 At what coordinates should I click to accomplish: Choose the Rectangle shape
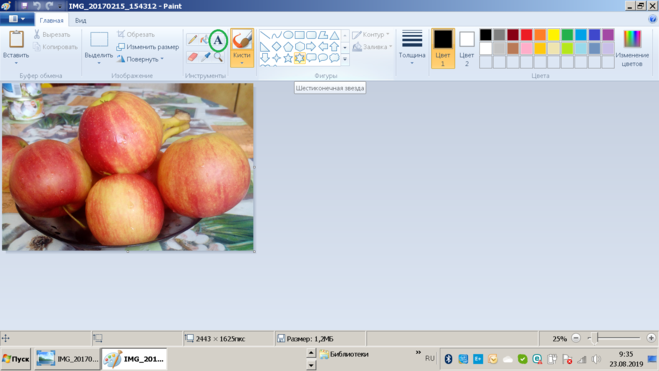[x=300, y=35]
